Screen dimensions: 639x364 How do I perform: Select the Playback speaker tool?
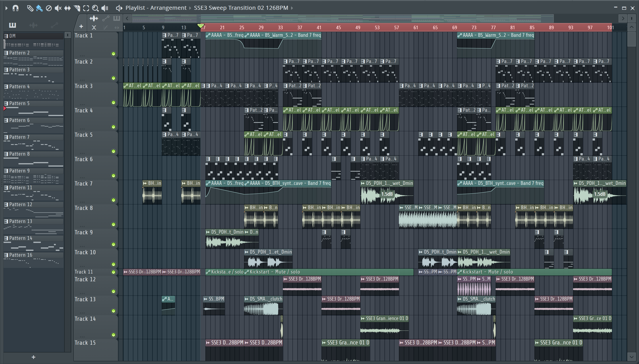pos(105,8)
